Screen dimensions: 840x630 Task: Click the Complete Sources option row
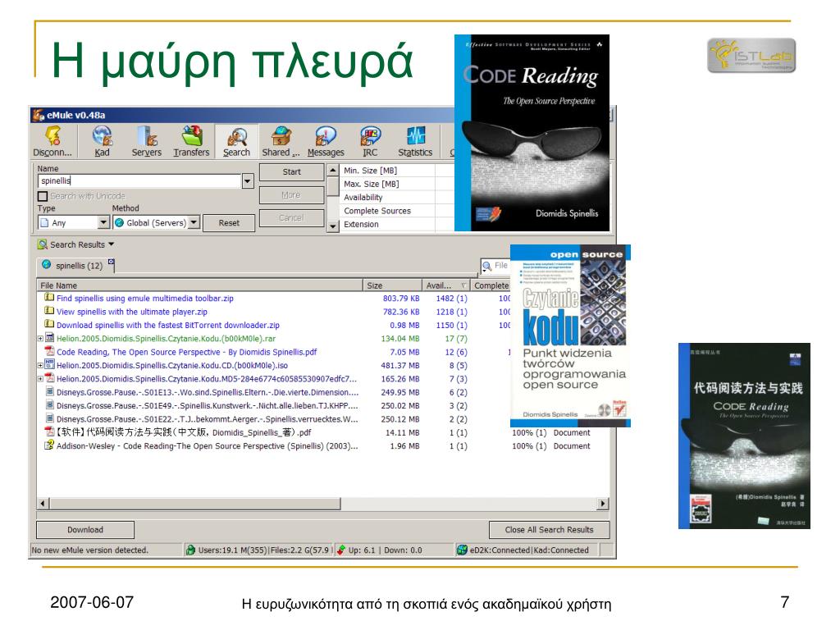point(396,211)
